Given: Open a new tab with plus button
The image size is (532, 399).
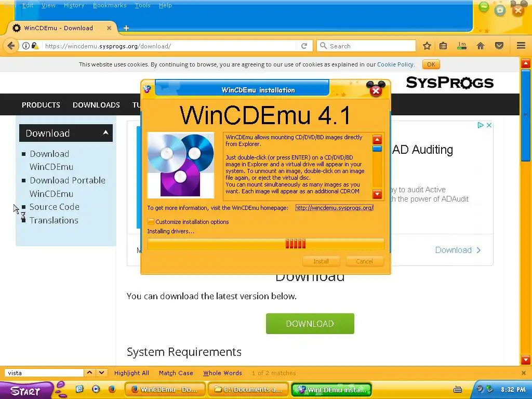Looking at the screenshot, I should pyautogui.click(x=126, y=28).
